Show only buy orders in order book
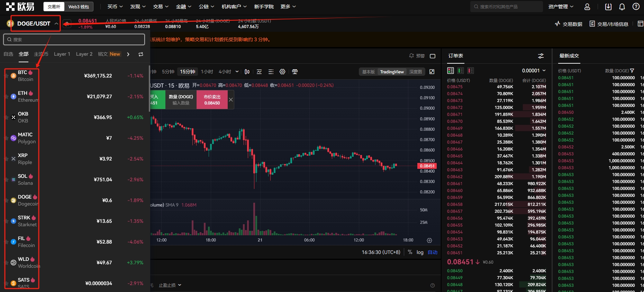 (x=461, y=71)
